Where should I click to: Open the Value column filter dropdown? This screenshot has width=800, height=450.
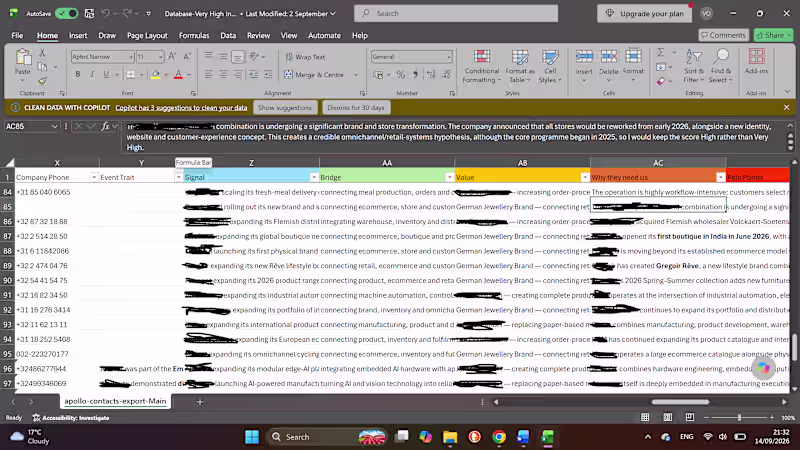point(585,177)
